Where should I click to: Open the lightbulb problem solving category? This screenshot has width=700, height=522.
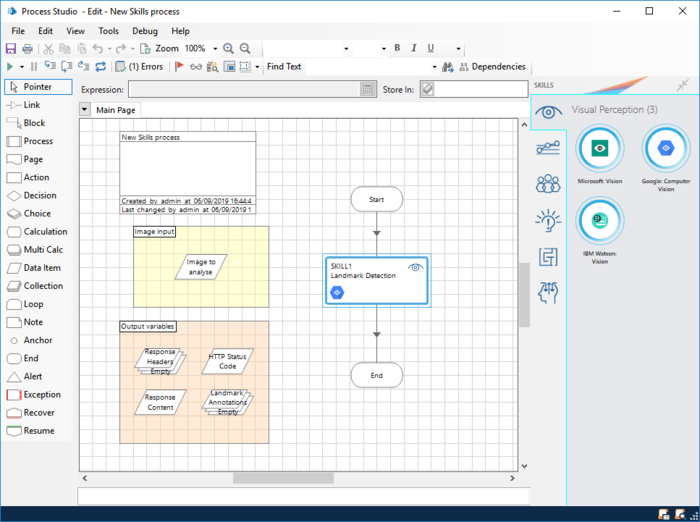click(x=548, y=220)
